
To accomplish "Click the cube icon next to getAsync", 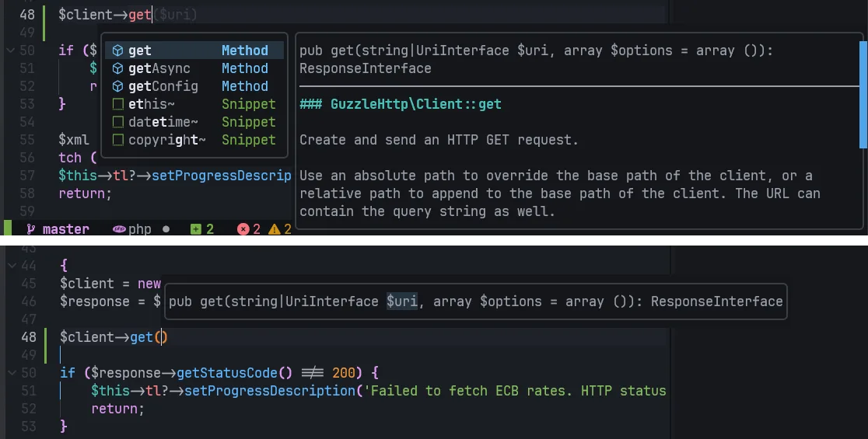I will [117, 68].
